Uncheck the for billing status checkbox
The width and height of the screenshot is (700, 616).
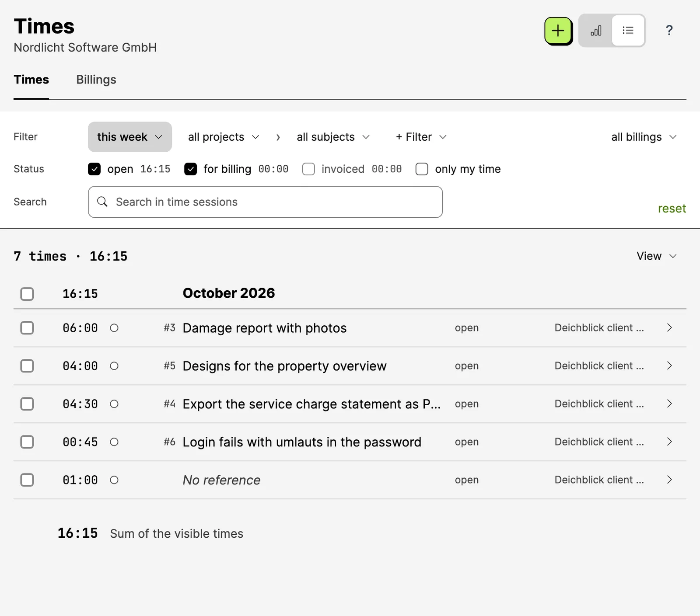tap(190, 169)
